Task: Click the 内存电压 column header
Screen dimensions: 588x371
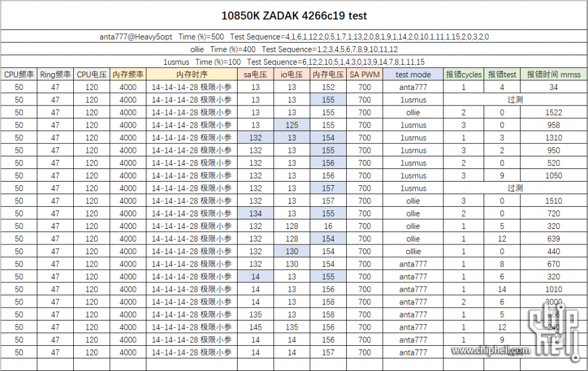Action: [328, 74]
